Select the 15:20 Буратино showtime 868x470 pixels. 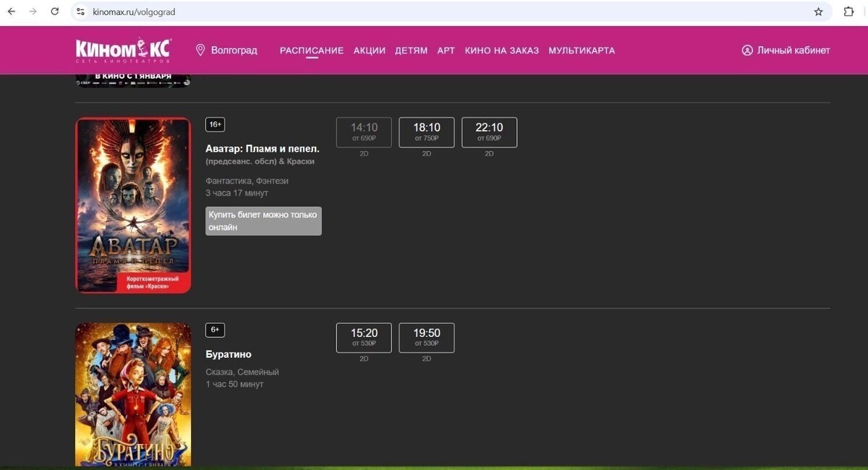(364, 338)
